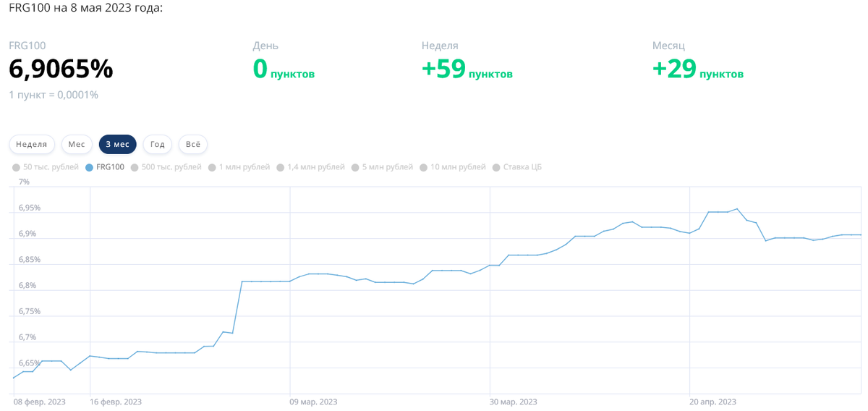The image size is (868, 411).
Task: Click the +59 пунктов weekly change
Action: pos(467,69)
